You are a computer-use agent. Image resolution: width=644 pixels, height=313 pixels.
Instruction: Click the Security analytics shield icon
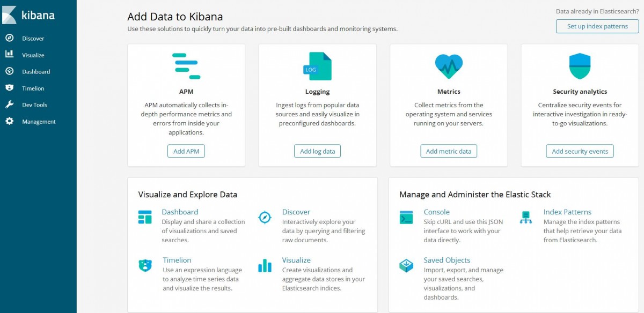pyautogui.click(x=580, y=66)
